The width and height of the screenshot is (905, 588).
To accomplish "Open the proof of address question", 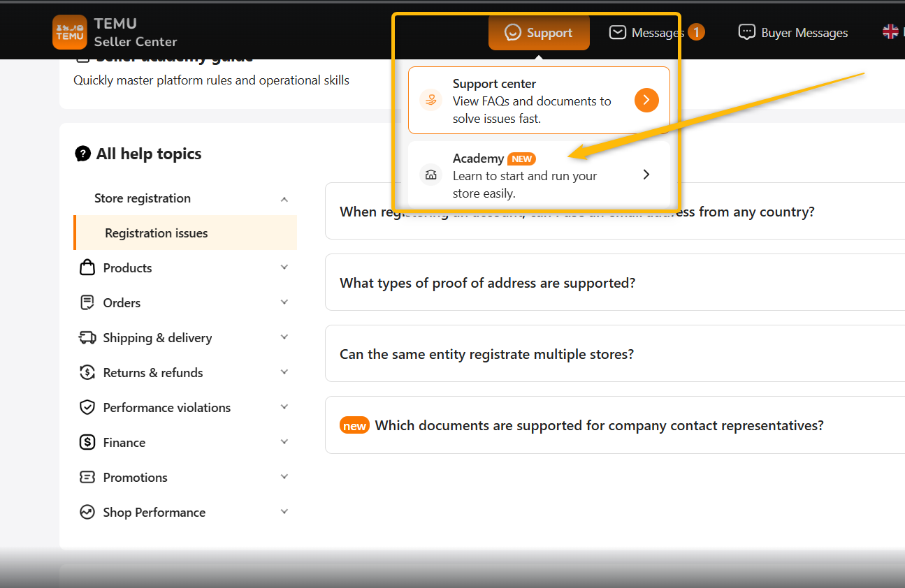I will [615, 282].
